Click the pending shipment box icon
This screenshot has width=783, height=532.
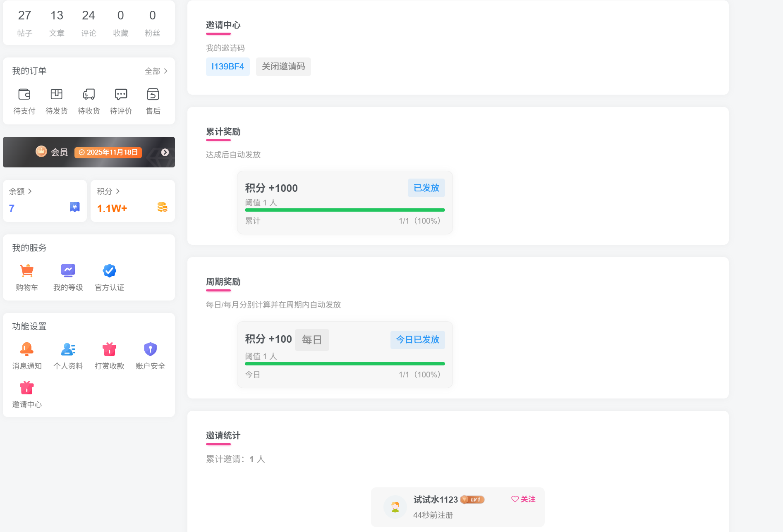[57, 95]
